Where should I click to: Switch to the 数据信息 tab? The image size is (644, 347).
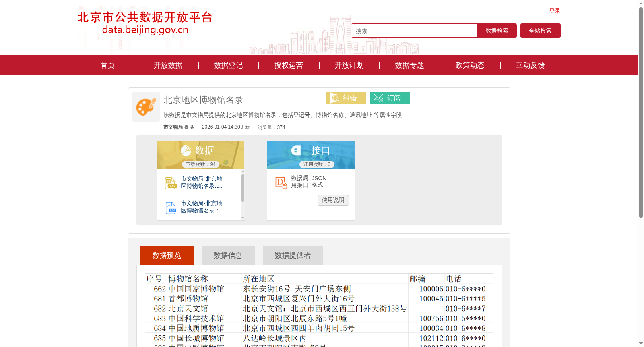(228, 256)
